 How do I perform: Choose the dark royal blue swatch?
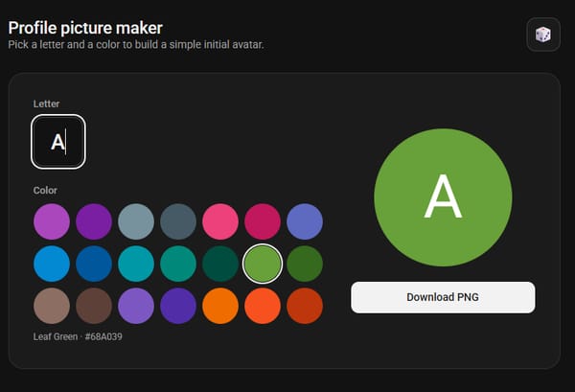click(94, 264)
